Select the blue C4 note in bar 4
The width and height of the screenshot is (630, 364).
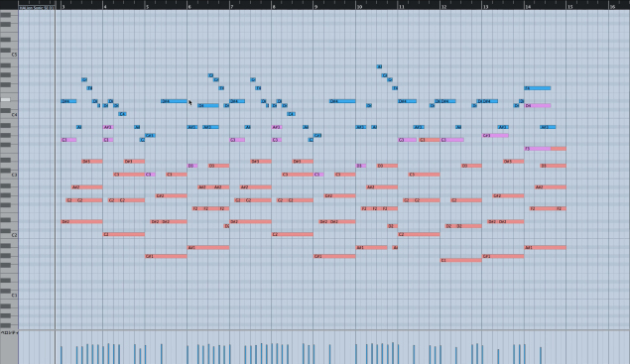(123, 114)
